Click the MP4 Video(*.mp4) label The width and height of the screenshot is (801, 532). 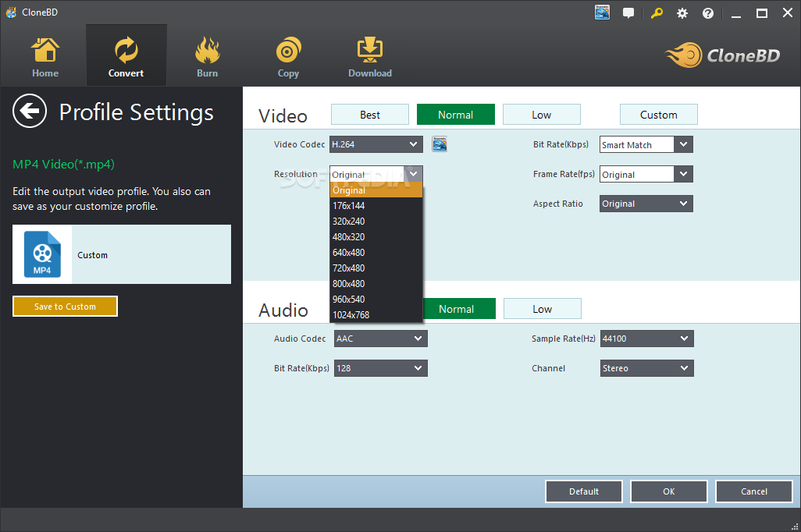63,165
